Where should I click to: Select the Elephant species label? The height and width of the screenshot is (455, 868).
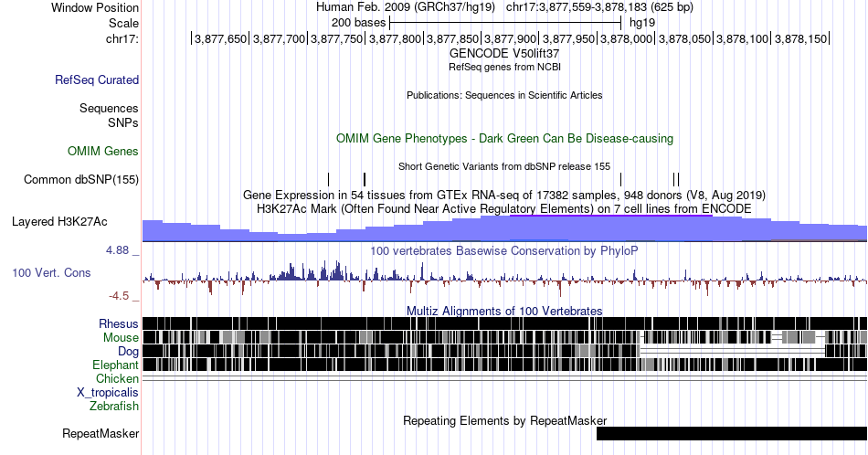[116, 365]
